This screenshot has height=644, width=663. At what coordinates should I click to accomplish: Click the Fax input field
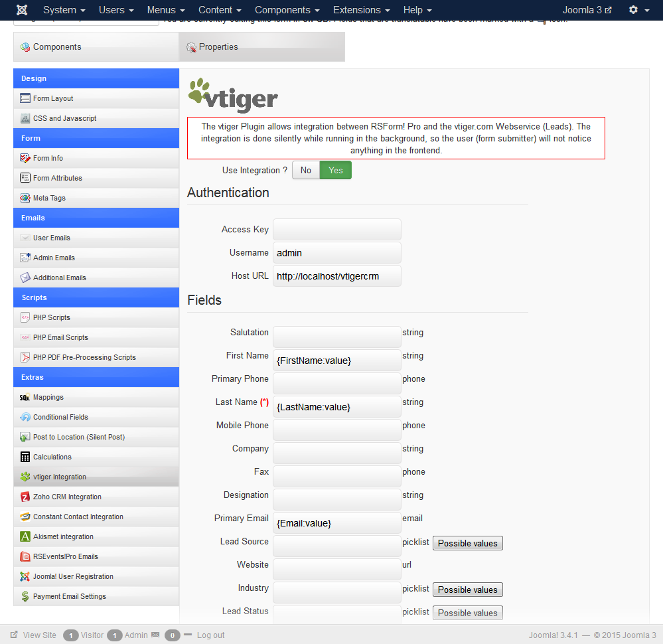click(337, 477)
